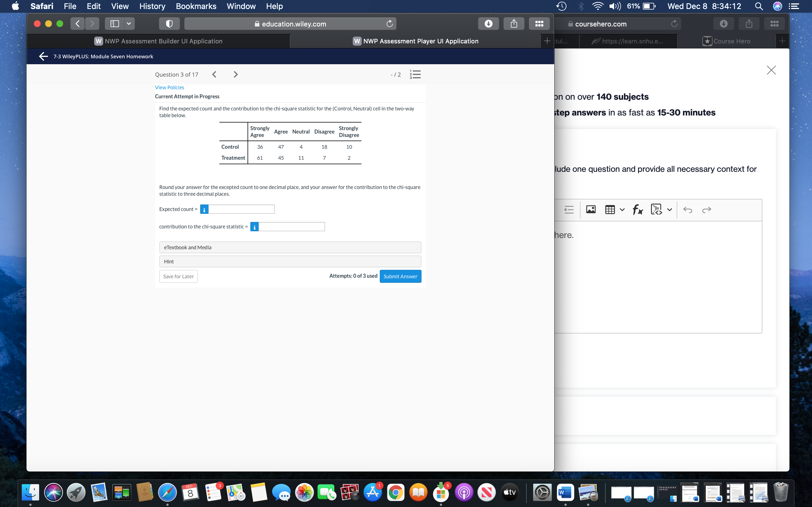Insert image icon in editor toolbar
The image size is (812, 507).
pos(591,210)
